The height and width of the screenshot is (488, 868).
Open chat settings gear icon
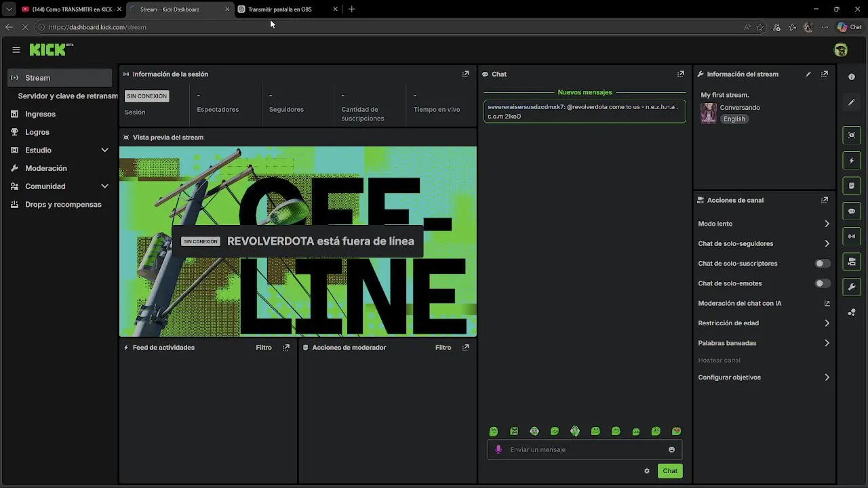click(647, 471)
